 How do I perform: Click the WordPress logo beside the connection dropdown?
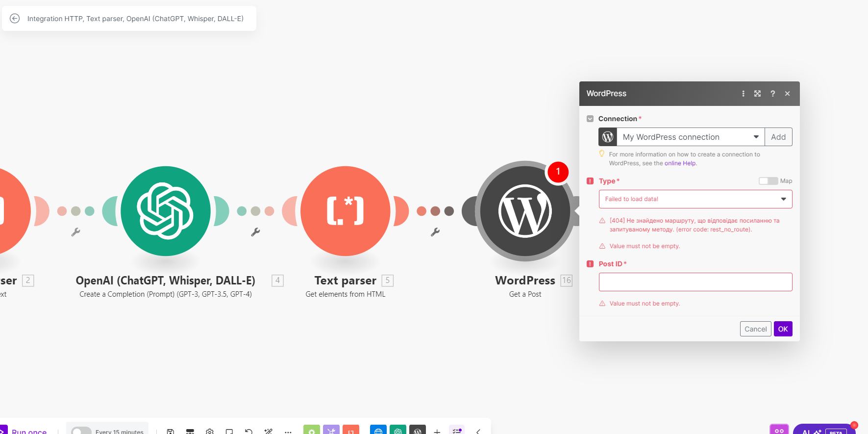(x=608, y=137)
